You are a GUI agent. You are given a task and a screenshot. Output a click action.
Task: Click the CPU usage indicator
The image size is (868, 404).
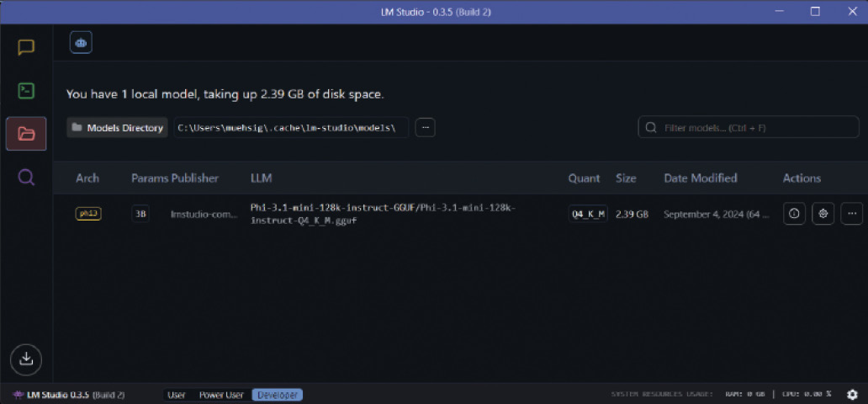[x=807, y=395]
